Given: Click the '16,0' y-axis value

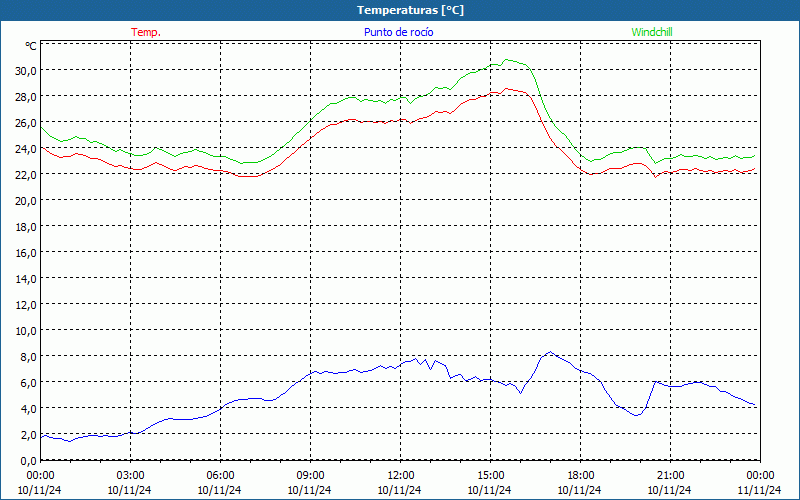Looking at the screenshot, I should coord(26,253).
